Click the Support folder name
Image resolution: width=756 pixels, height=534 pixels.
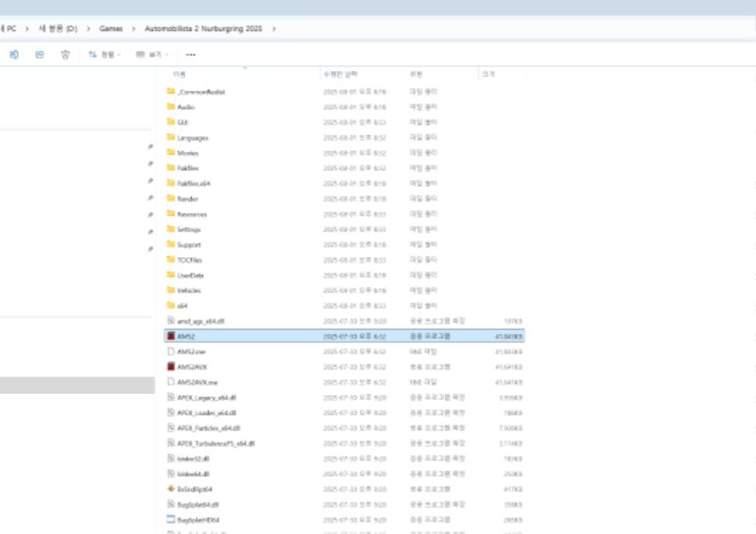[188, 245]
